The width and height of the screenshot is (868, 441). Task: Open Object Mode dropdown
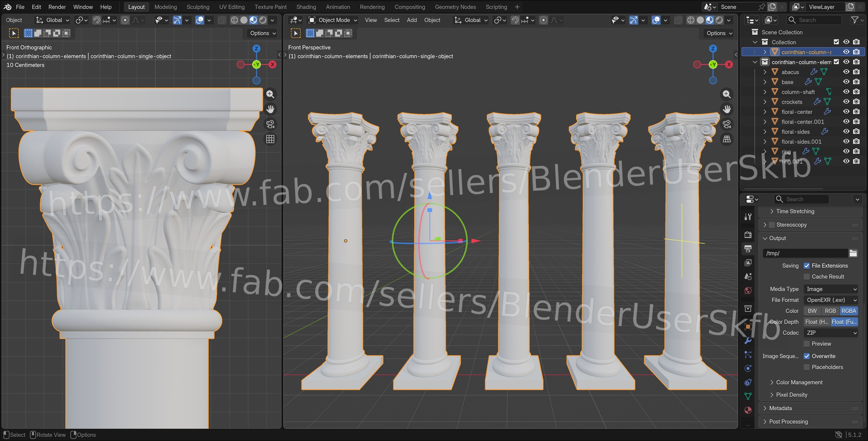click(x=333, y=20)
